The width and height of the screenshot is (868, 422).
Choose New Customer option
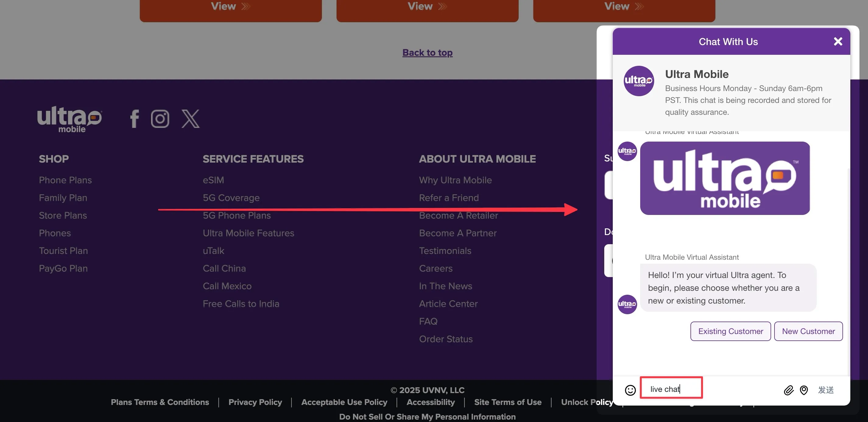pyautogui.click(x=808, y=331)
